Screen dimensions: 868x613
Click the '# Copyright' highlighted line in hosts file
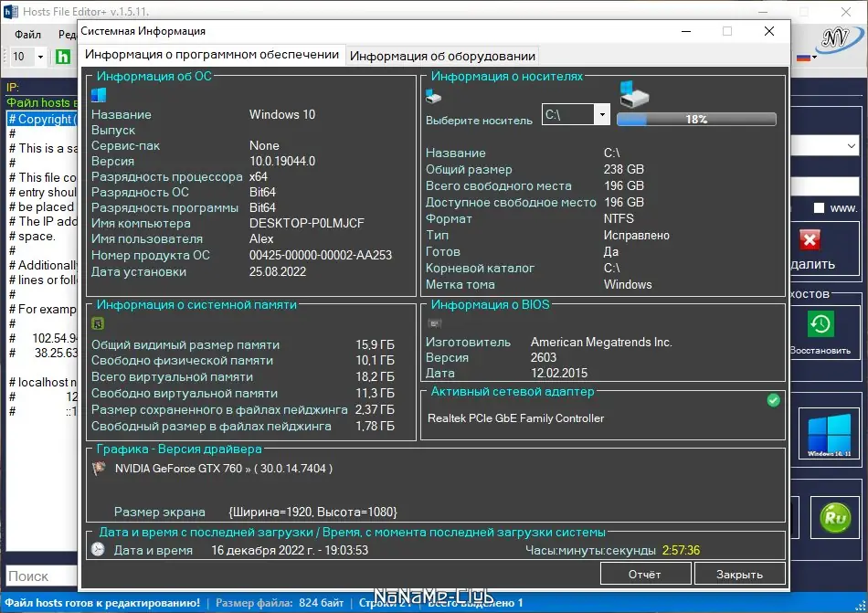42,119
